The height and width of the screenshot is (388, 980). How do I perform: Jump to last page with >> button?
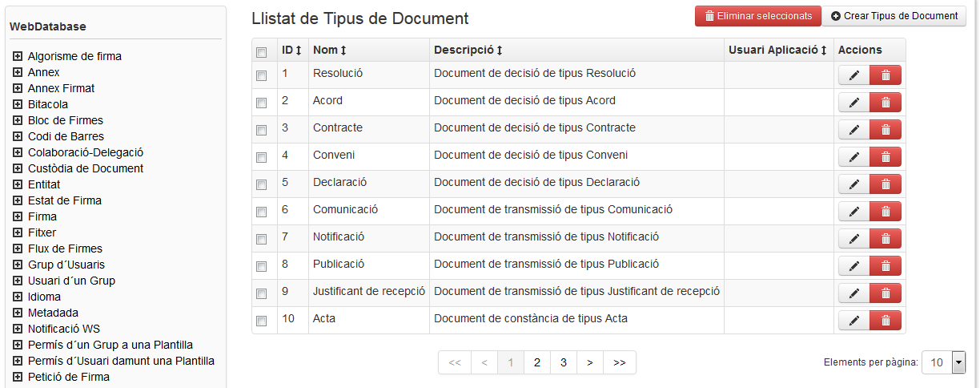619,362
